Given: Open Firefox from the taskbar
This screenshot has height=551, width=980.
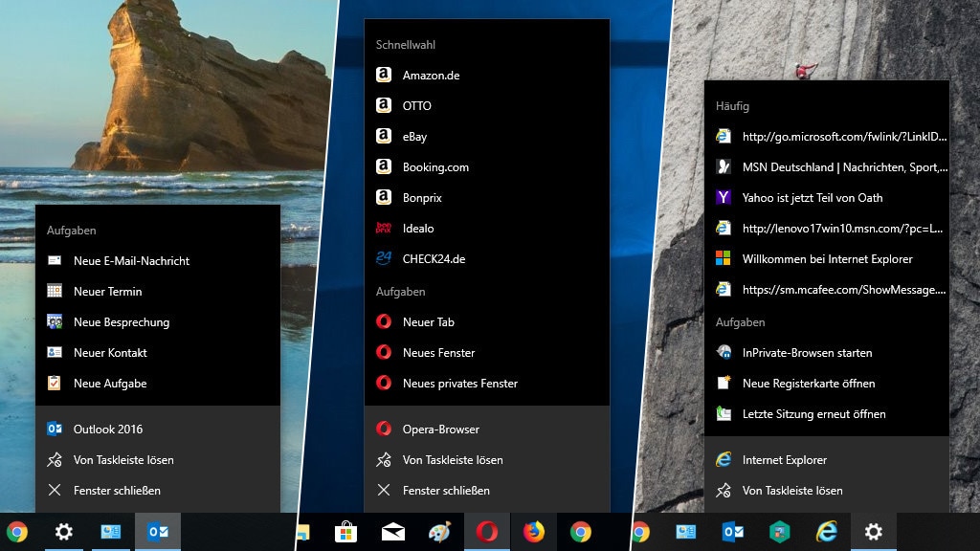Looking at the screenshot, I should tap(533, 532).
